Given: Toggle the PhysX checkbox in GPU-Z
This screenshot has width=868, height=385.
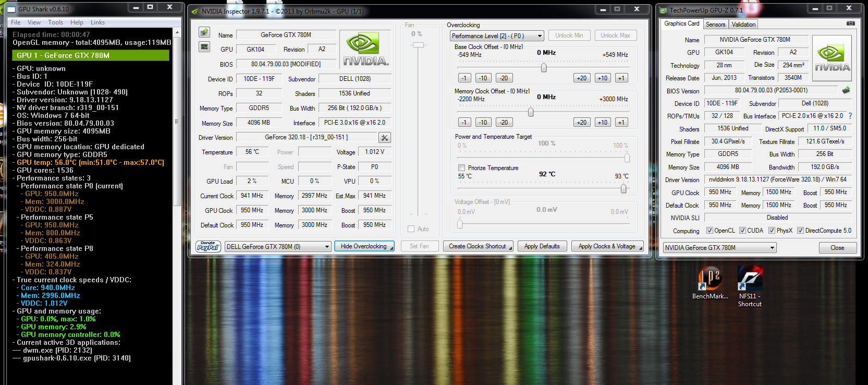Looking at the screenshot, I should coord(772,231).
